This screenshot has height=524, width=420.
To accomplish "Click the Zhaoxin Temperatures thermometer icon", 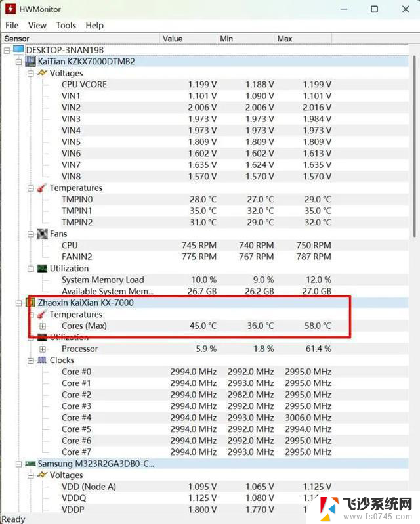I will 41,315.
